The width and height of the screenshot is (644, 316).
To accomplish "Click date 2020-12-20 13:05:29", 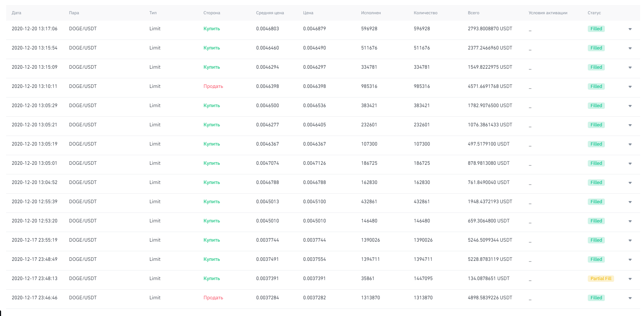I will [x=35, y=106].
